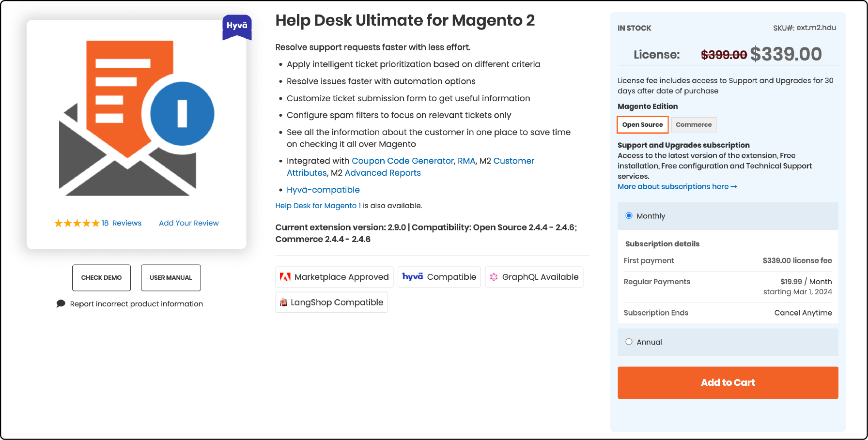Click the Cancel Anytime text
Viewport: 868px width, 440px height.
tap(803, 313)
